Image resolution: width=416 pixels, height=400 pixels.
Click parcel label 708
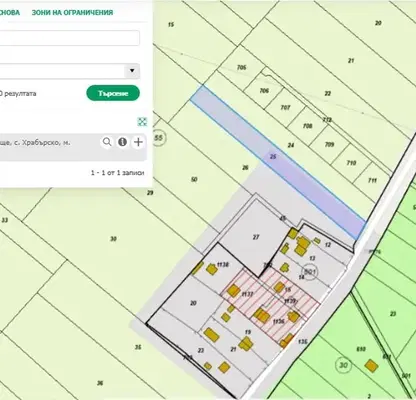(x=308, y=126)
